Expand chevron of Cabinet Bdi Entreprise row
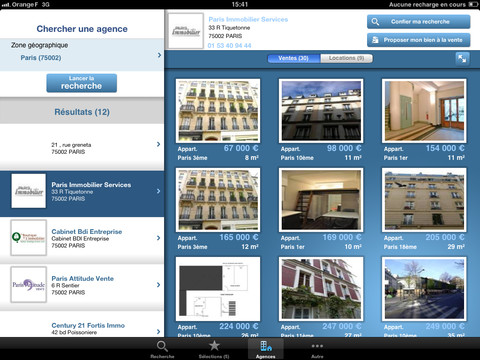This screenshot has height=360, width=480. (158, 238)
